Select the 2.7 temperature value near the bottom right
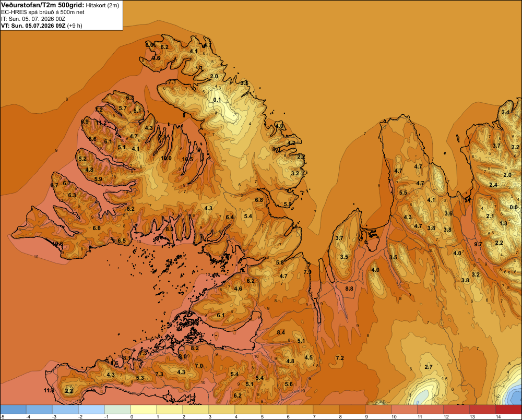This screenshot has height=420, width=522. pos(429,367)
